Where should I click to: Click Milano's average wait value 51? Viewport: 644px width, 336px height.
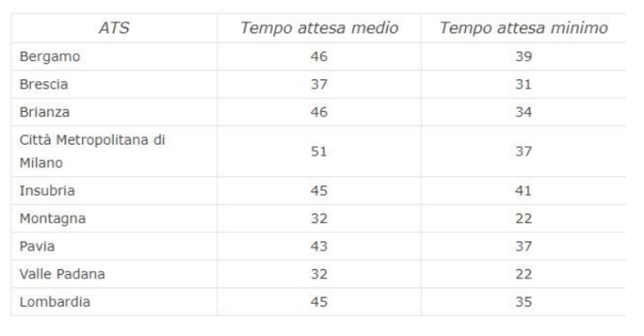pos(319,150)
